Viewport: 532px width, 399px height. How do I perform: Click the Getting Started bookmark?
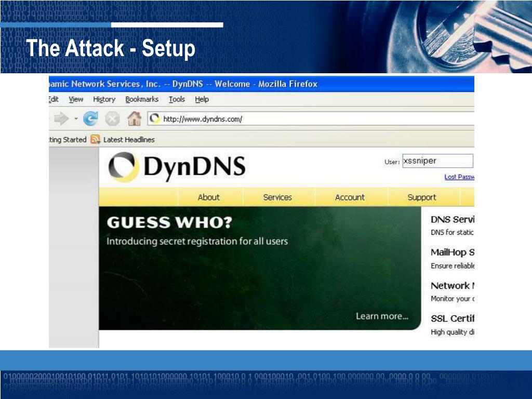point(68,139)
